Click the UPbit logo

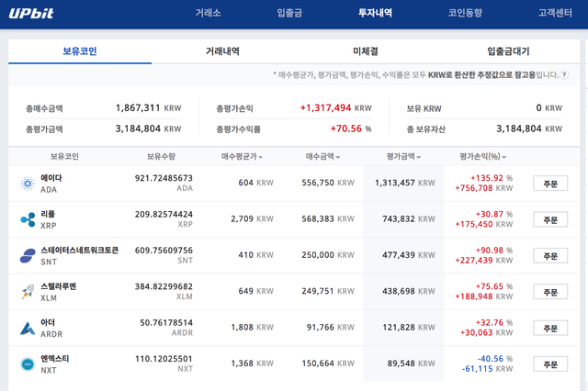31,13
